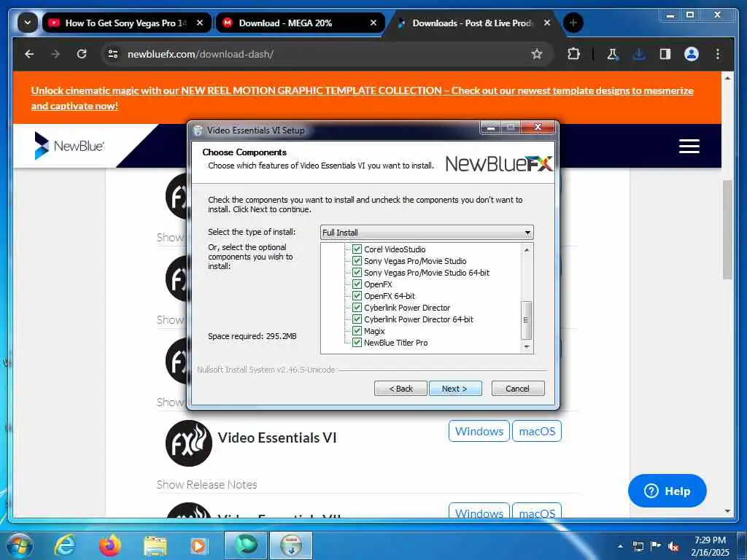Toggle Sony Vegas Pro/Movie Studio 64-bit checkbox

pos(357,273)
